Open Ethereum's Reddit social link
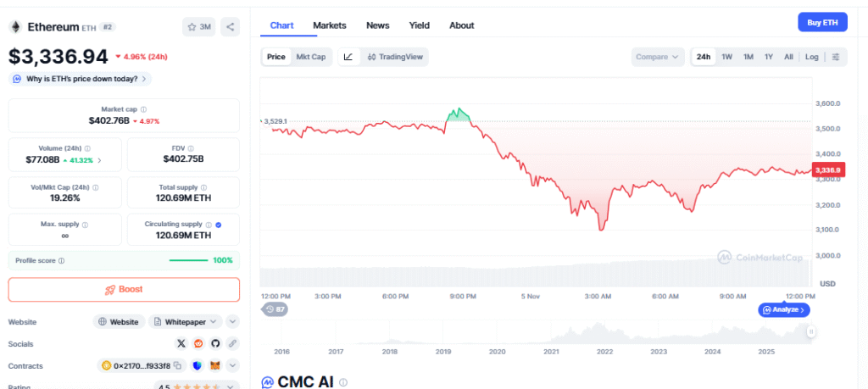 (198, 343)
